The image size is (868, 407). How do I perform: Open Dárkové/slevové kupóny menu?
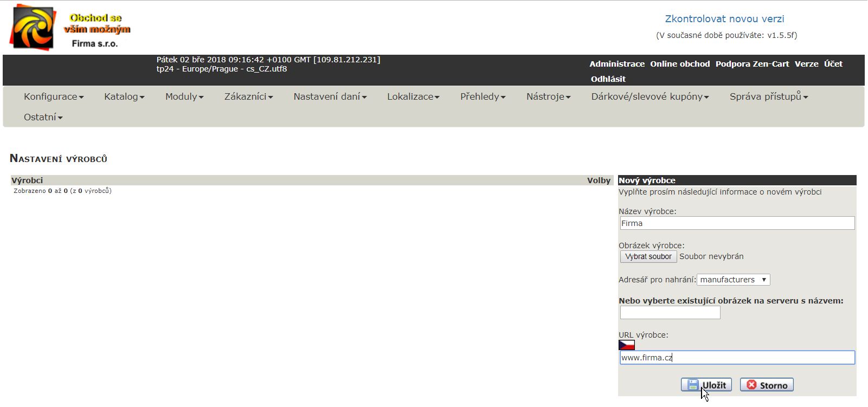click(x=650, y=96)
